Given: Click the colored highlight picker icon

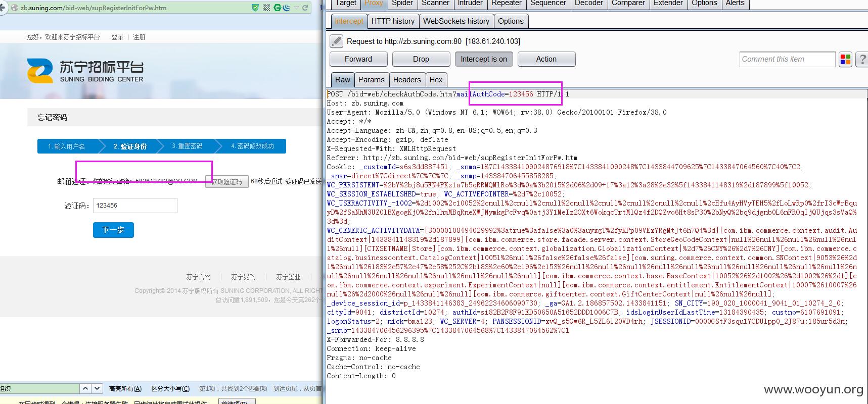Looking at the screenshot, I should click(x=845, y=60).
